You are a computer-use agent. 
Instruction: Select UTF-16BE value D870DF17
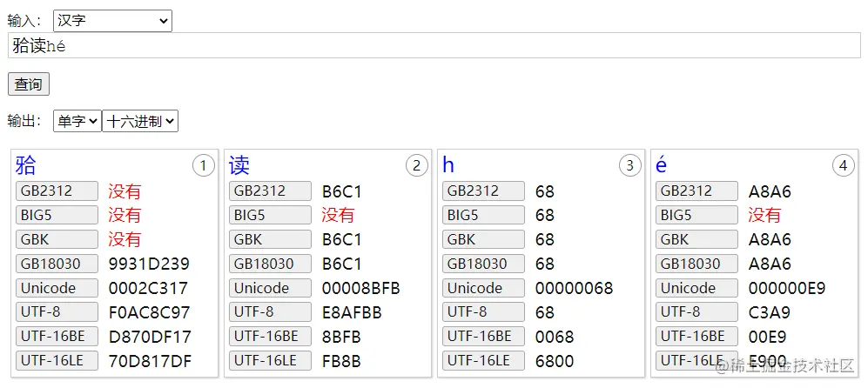point(150,337)
